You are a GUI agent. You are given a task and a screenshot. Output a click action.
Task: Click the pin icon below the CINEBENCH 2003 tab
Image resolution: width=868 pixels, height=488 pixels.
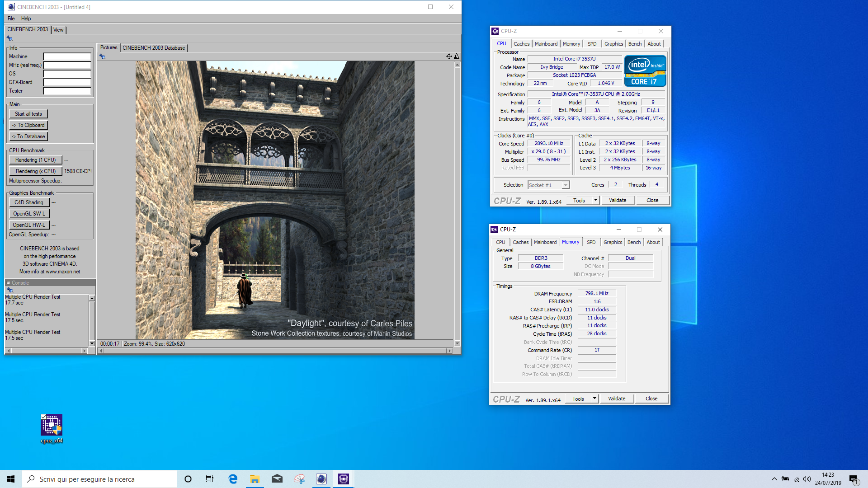pyautogui.click(x=9, y=38)
